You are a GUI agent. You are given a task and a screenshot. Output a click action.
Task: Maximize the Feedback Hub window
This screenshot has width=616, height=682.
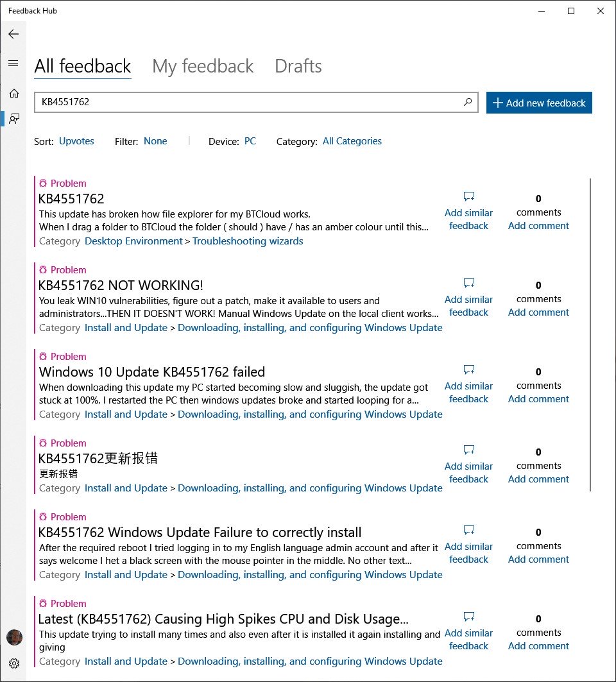click(x=570, y=11)
